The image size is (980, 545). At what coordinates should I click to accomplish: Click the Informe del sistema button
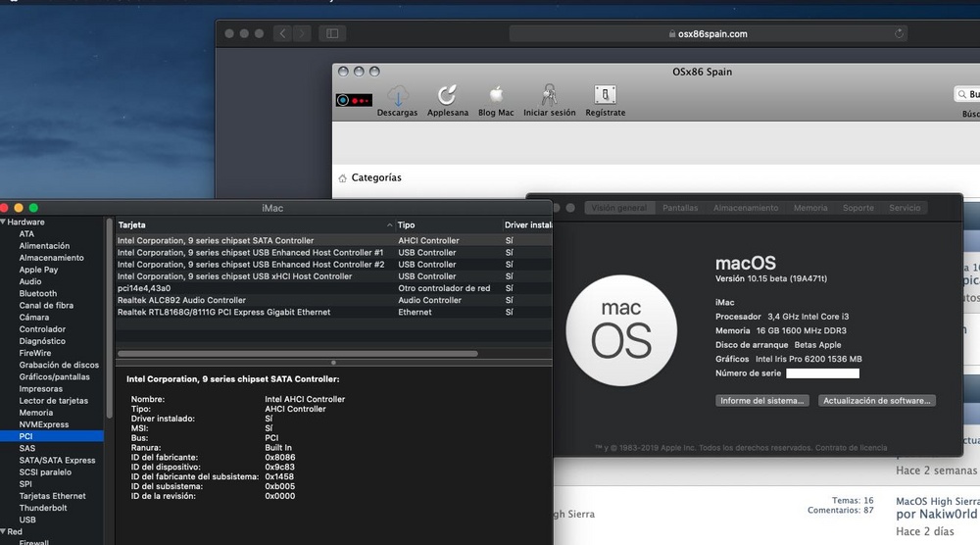761,401
